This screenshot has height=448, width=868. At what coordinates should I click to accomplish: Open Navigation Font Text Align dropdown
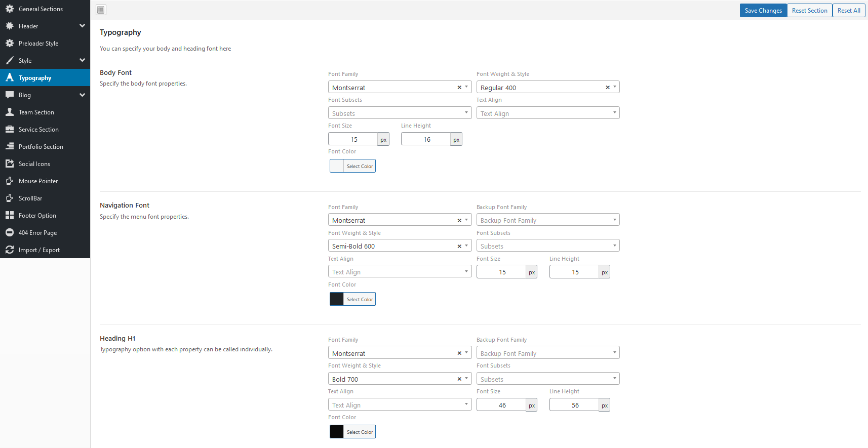tap(400, 271)
